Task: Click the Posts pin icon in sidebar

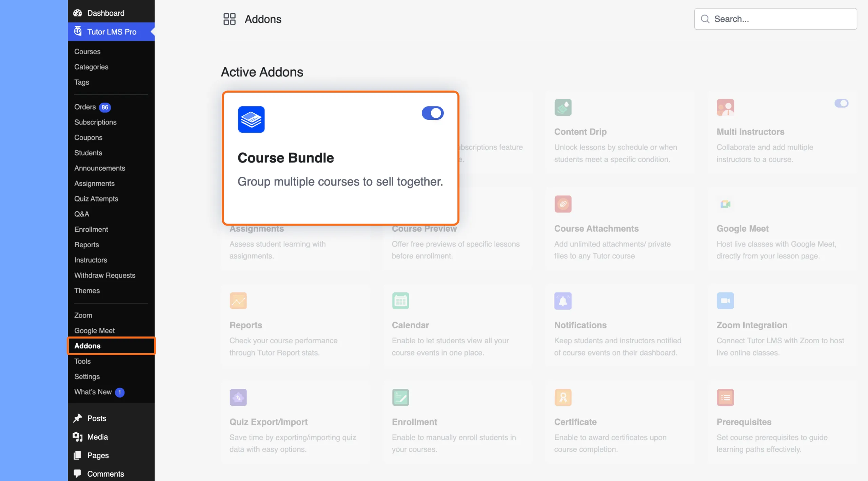Action: click(78, 418)
